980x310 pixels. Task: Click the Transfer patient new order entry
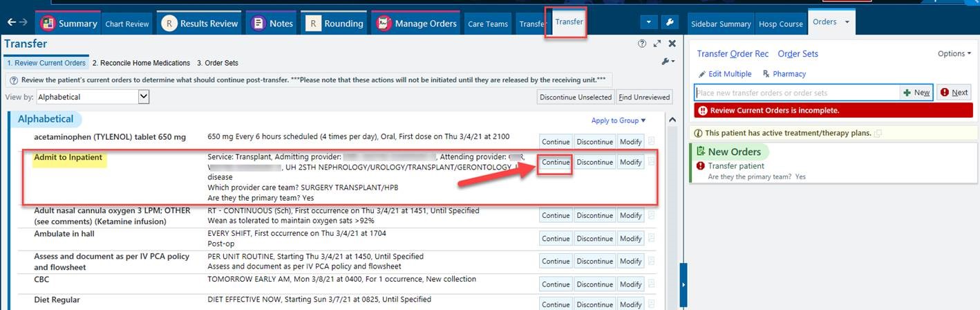736,166
